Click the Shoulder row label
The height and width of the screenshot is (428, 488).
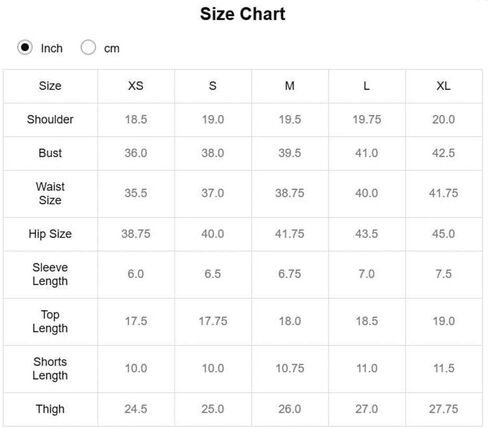click(x=50, y=119)
